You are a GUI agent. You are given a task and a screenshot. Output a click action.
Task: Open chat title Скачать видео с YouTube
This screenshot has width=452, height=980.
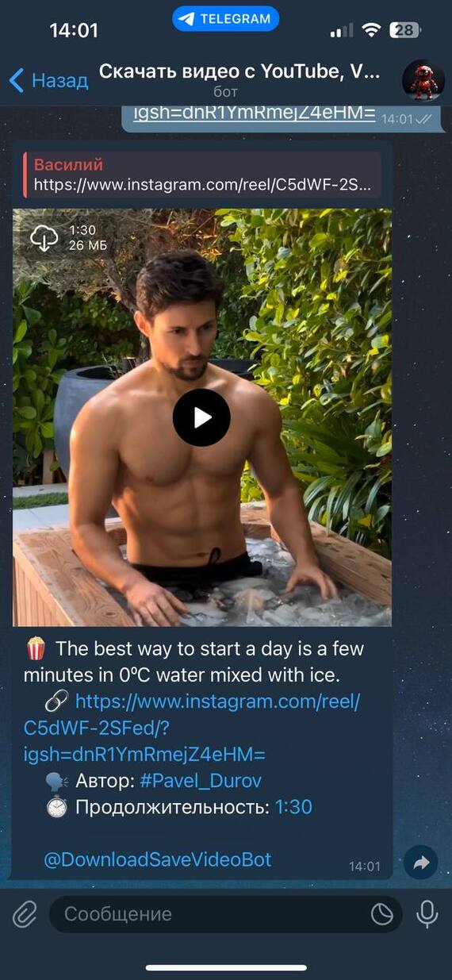tap(239, 73)
